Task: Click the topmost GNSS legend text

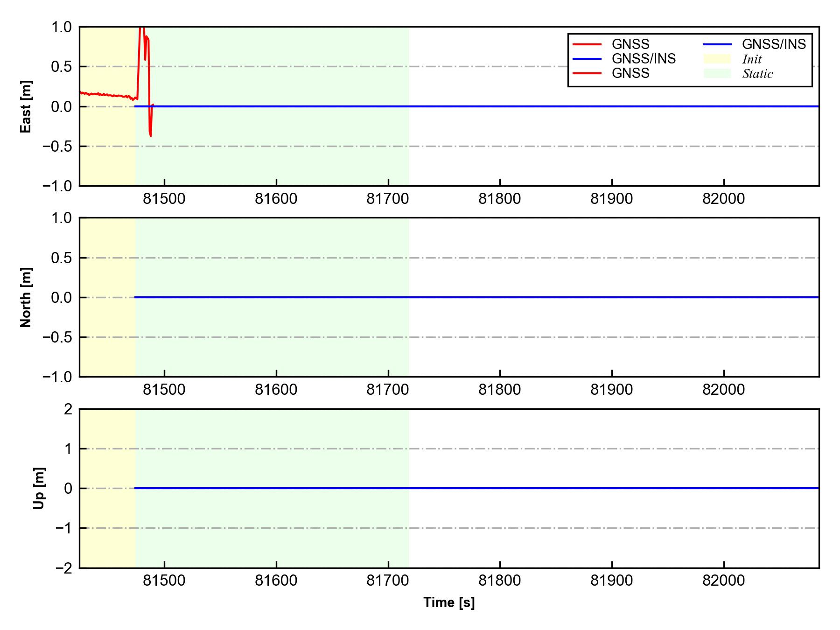Action: (x=630, y=44)
